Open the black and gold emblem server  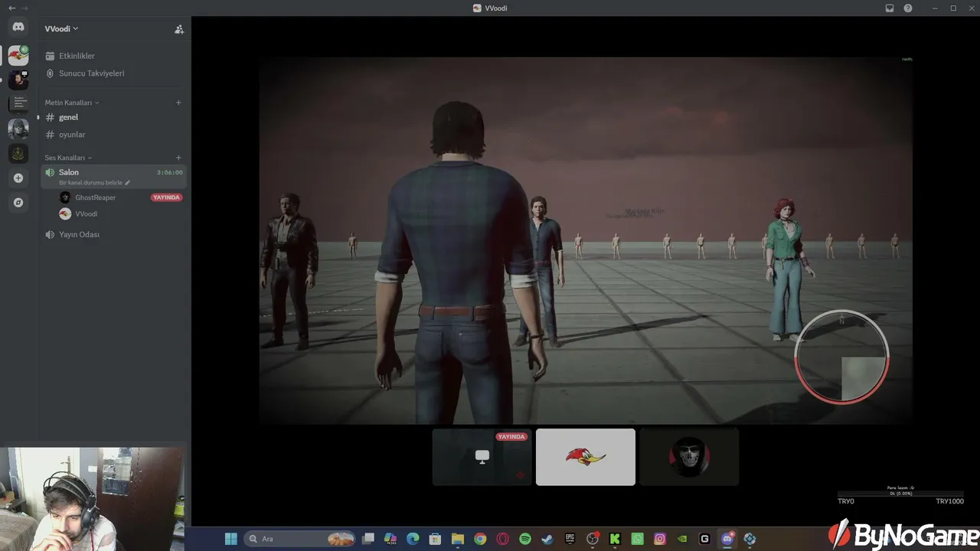click(18, 153)
